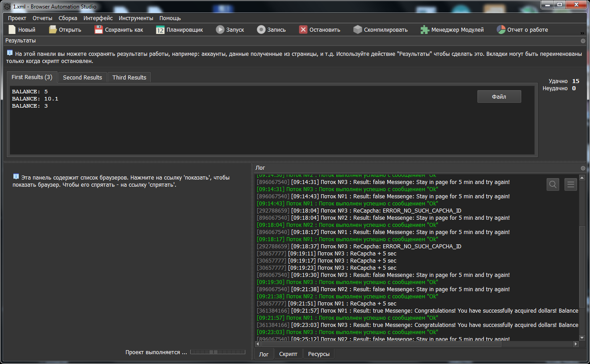
Task: Open Отчет о работе
Action: 522,29
